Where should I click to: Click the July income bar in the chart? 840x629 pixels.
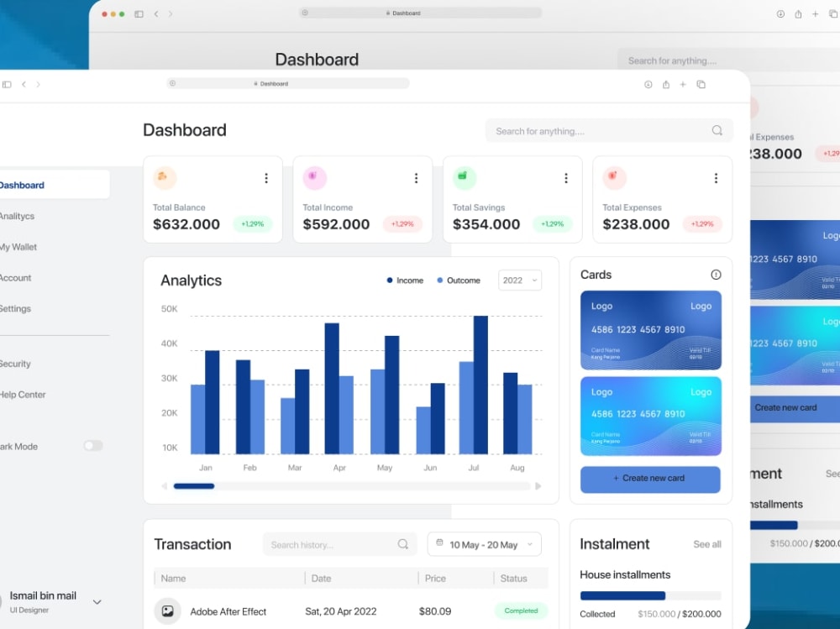click(x=481, y=385)
